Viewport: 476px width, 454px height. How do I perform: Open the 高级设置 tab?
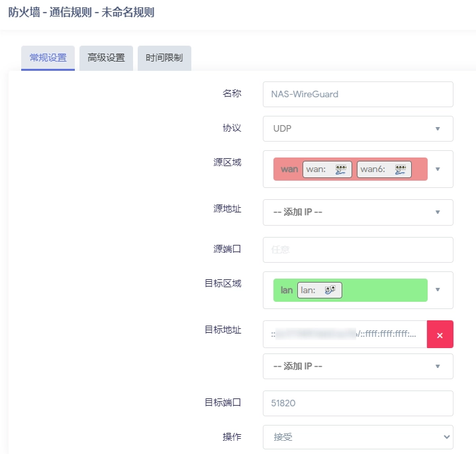coord(106,58)
